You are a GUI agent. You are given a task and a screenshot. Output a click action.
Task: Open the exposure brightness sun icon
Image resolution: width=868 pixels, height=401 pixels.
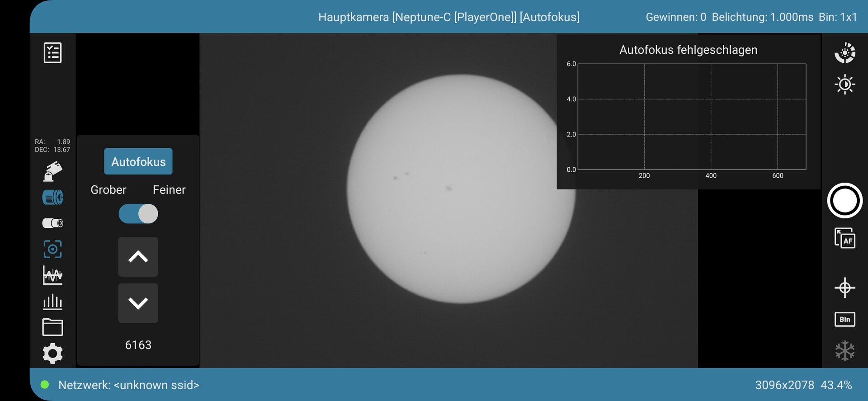click(x=844, y=85)
